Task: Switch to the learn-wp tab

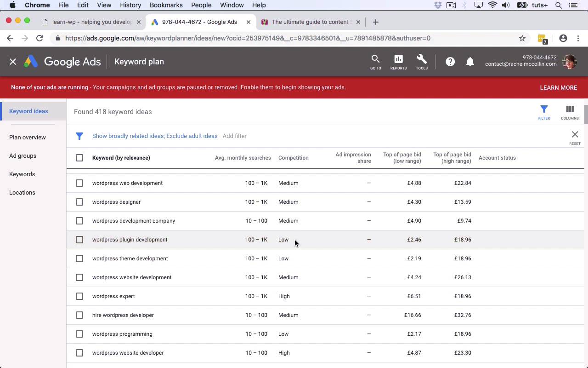Action: pyautogui.click(x=91, y=22)
